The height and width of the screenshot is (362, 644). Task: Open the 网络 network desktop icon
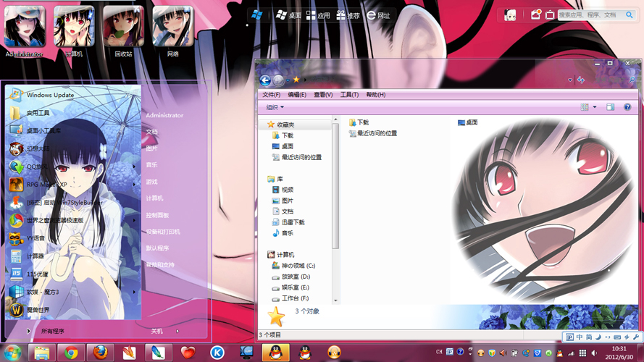click(x=173, y=30)
